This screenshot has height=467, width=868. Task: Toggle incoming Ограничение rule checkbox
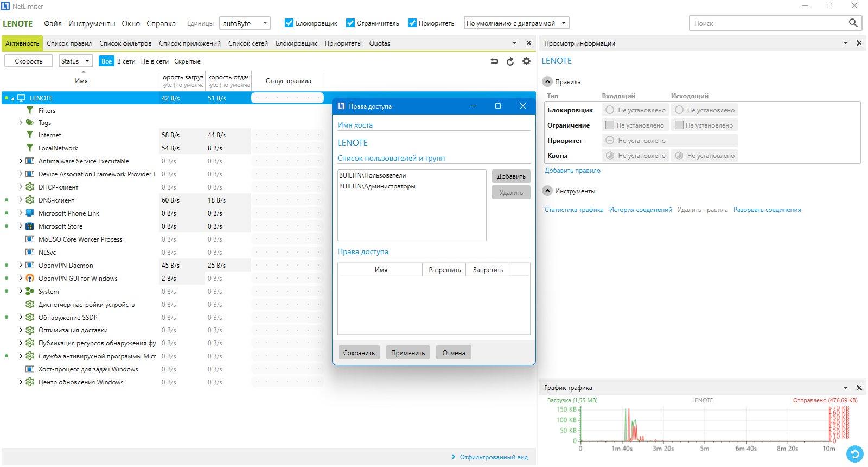click(x=610, y=125)
